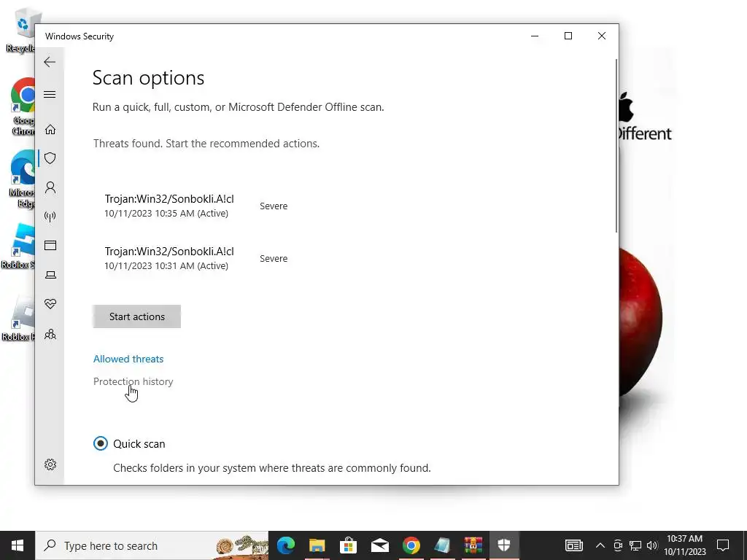Open Family options icon

click(50, 334)
